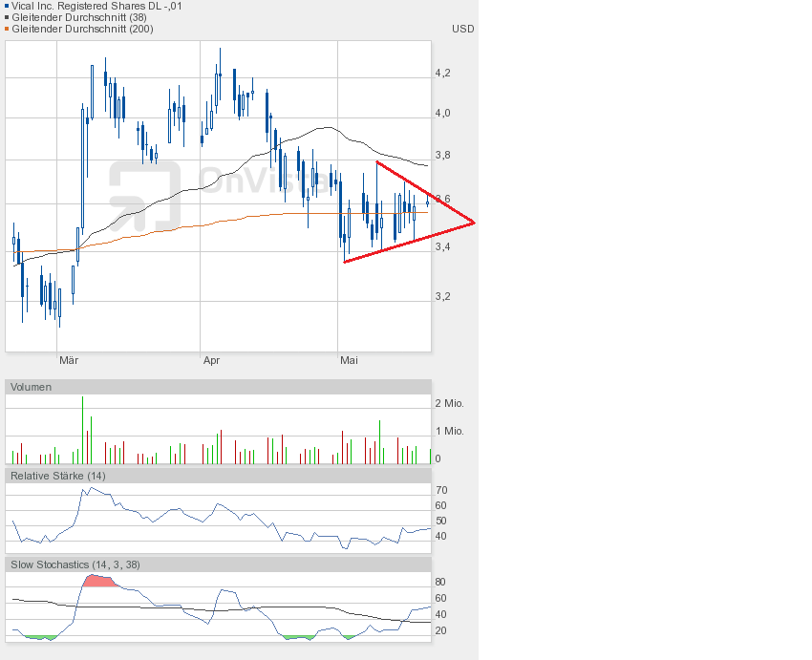Click the 70 level label in Relative Stärke
The height and width of the screenshot is (660, 812).
(x=441, y=490)
